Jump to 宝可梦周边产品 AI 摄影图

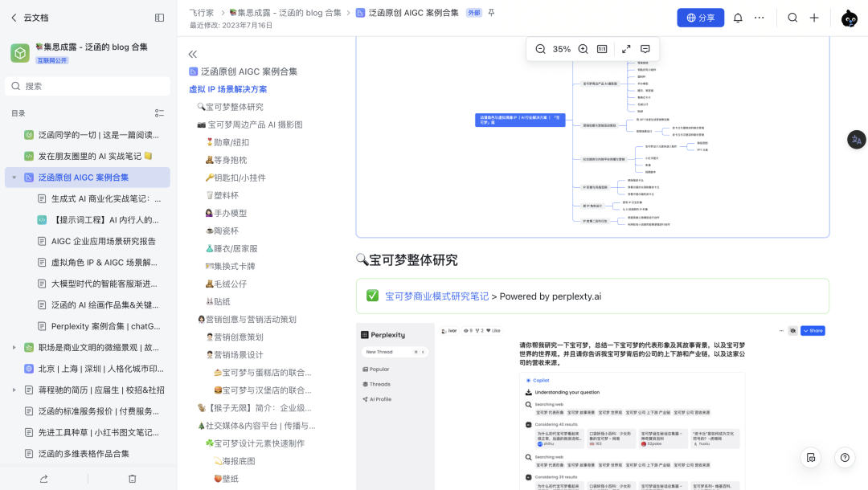[250, 125]
